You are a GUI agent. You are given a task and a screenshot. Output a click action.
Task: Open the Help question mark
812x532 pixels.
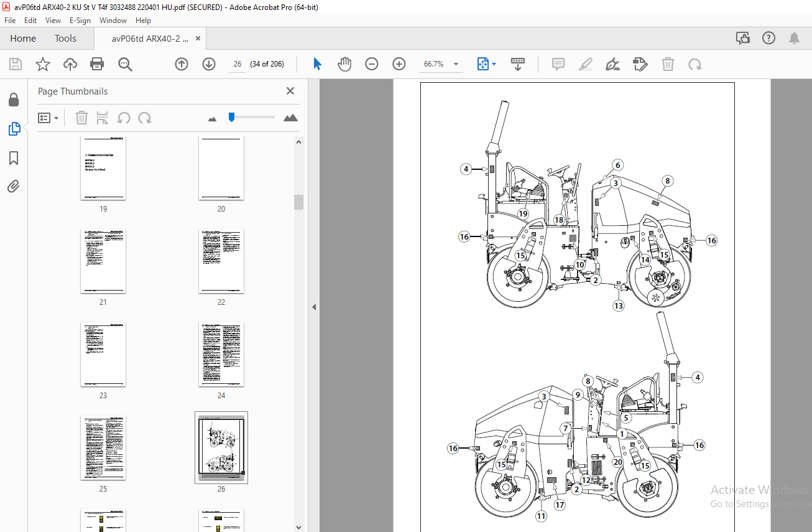[768, 38]
